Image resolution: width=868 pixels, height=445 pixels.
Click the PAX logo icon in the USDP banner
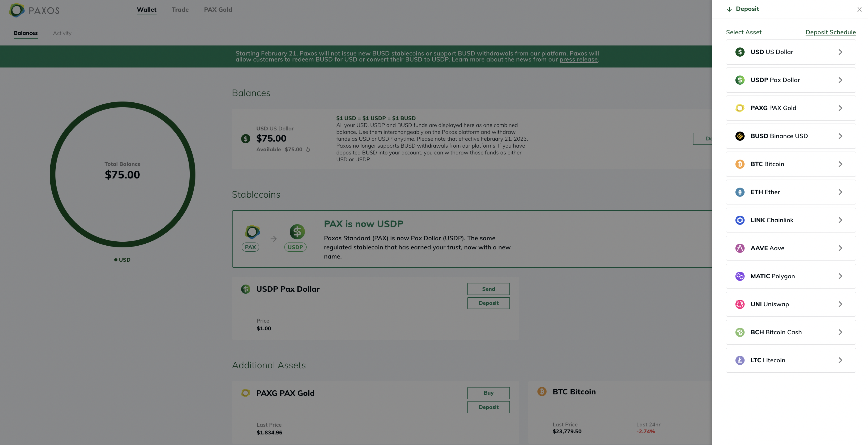[252, 232]
